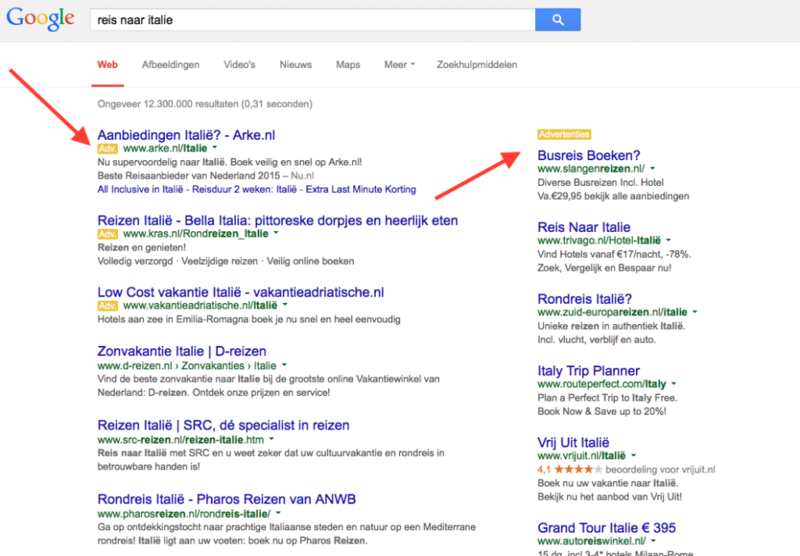Expand dropdown arrow next to vakantieadriatische.nl URL

pos(285,305)
